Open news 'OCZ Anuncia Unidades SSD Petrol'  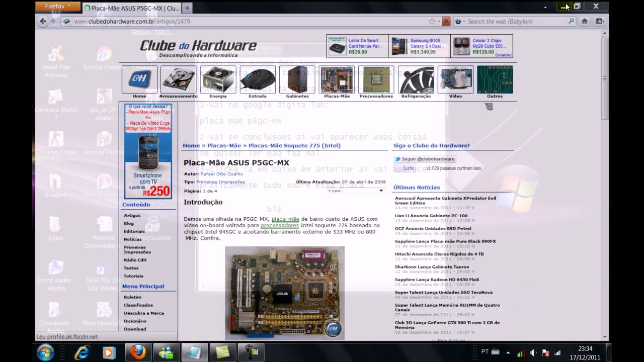[433, 229]
